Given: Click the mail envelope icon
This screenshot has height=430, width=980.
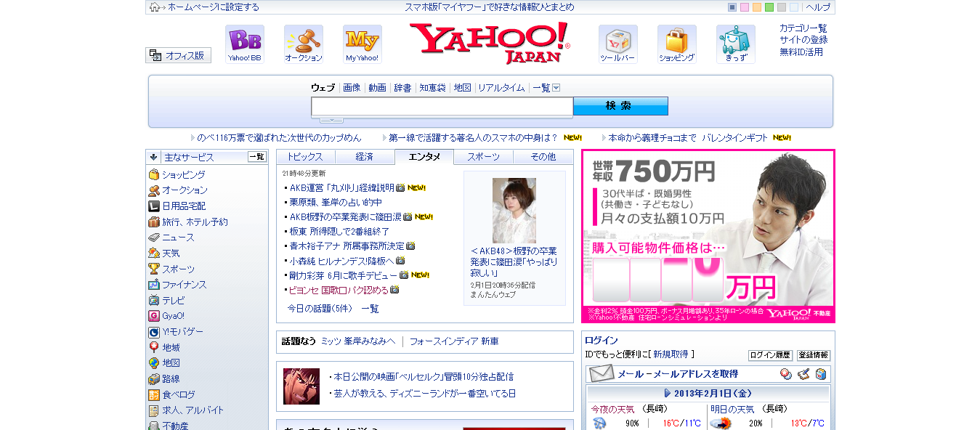Looking at the screenshot, I should (602, 374).
